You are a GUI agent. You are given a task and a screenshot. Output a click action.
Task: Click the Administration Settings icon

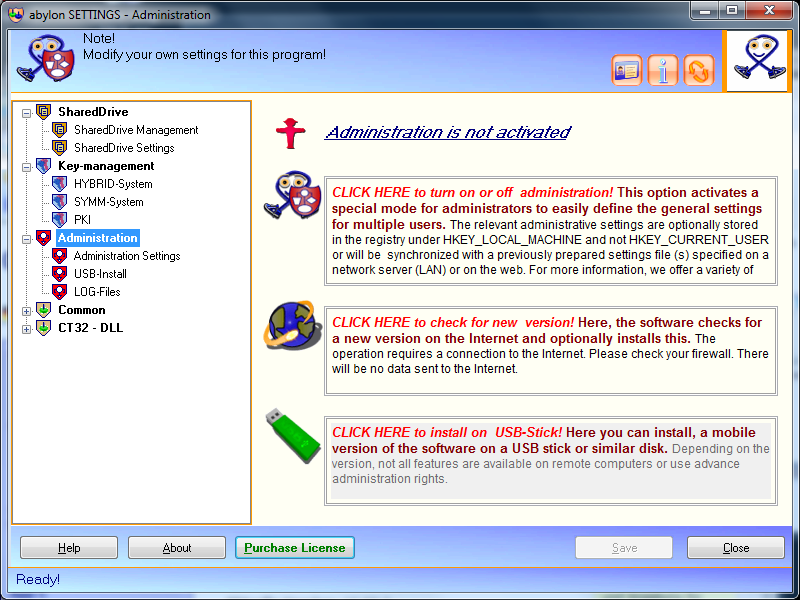tap(60, 256)
